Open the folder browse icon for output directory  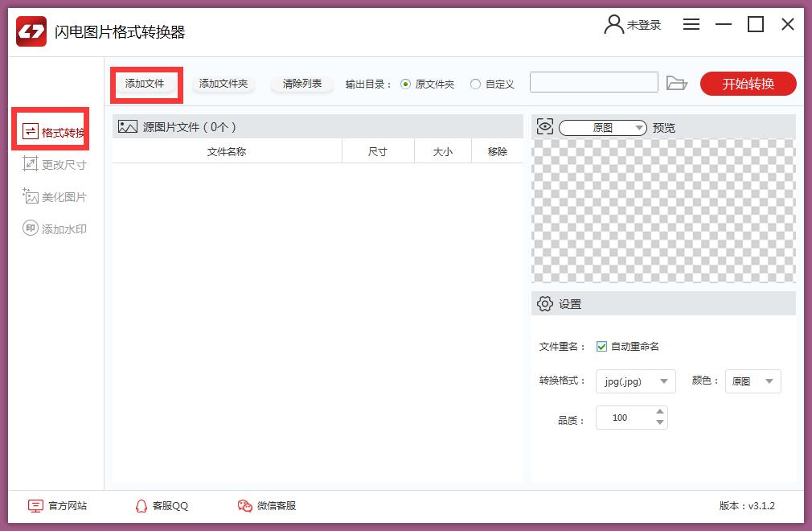pyautogui.click(x=678, y=82)
